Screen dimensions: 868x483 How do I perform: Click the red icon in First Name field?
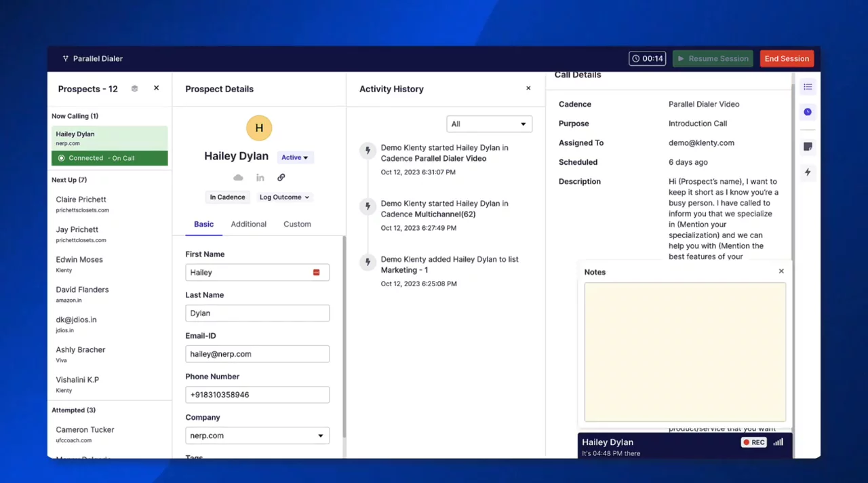coord(316,272)
